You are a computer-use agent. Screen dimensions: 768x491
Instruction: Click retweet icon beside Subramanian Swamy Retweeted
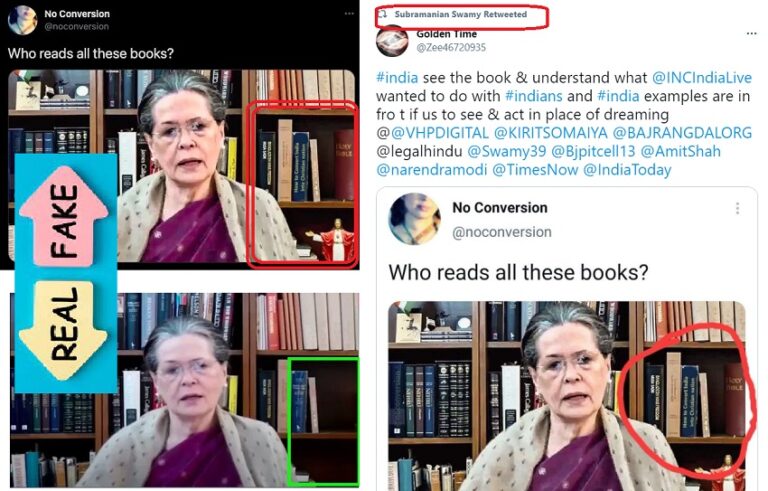tap(385, 14)
